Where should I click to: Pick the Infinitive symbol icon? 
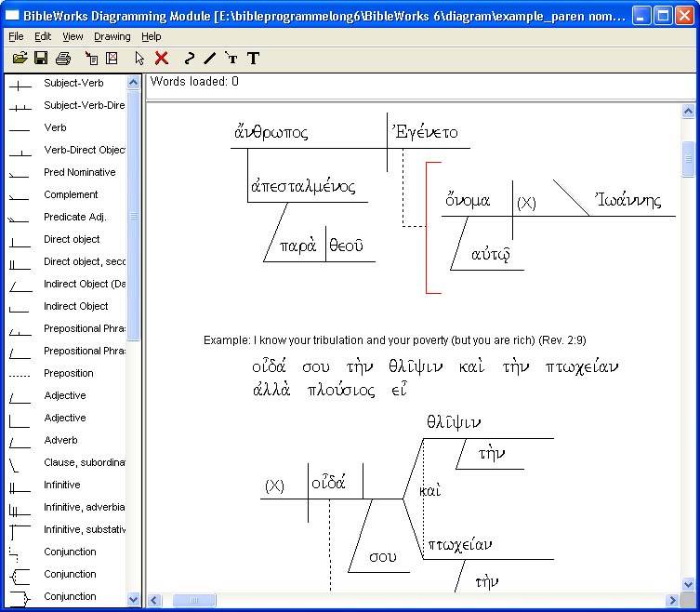tap(20, 487)
